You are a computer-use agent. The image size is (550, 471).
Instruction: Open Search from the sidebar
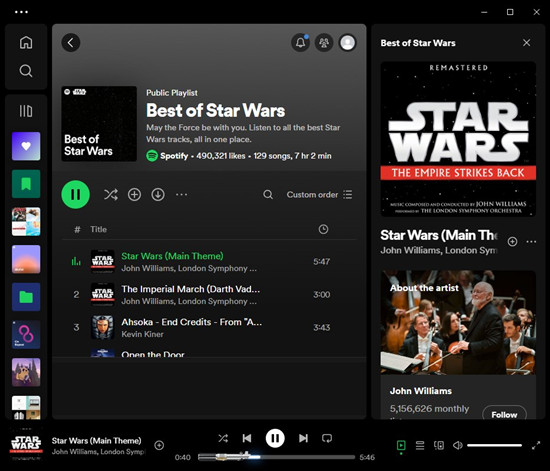click(x=26, y=71)
